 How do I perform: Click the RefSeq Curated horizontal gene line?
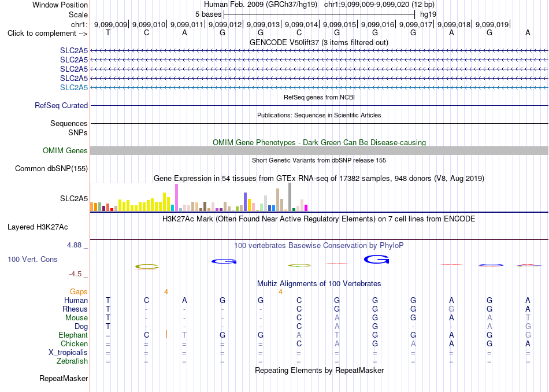319,105
